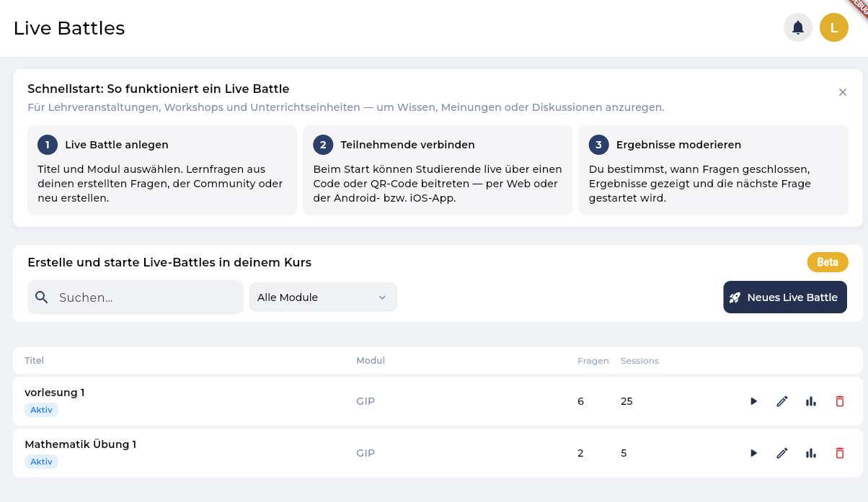Click the "Fragen" column header
The height and width of the screenshot is (502, 868).
(593, 361)
